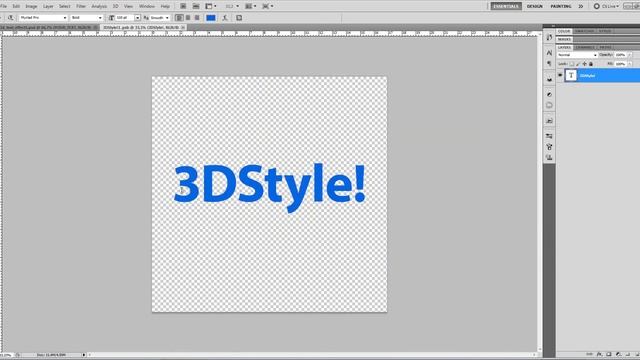Open the CS Live dropdown menu
Viewport: 640px width, 360px height.
pos(611,6)
